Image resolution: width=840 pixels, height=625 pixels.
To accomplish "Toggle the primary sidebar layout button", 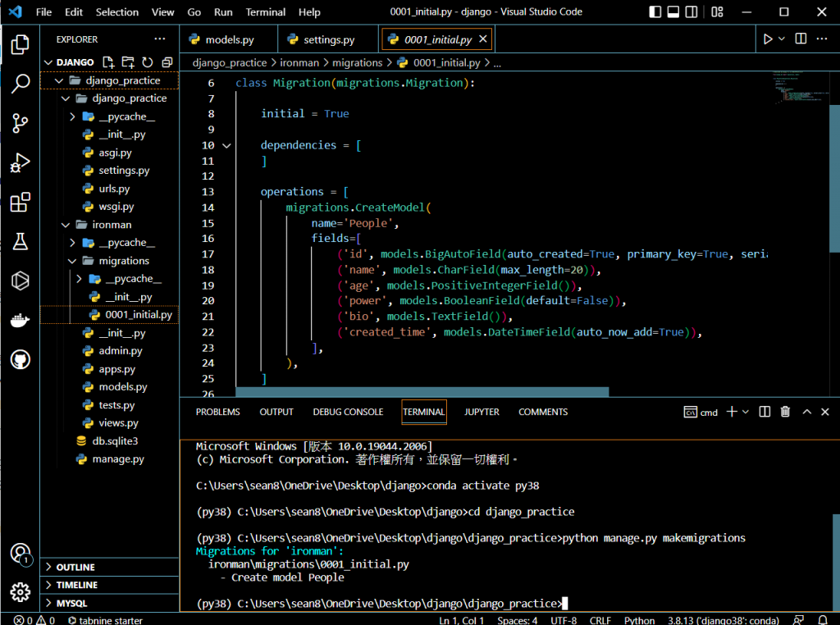I will tap(655, 12).
